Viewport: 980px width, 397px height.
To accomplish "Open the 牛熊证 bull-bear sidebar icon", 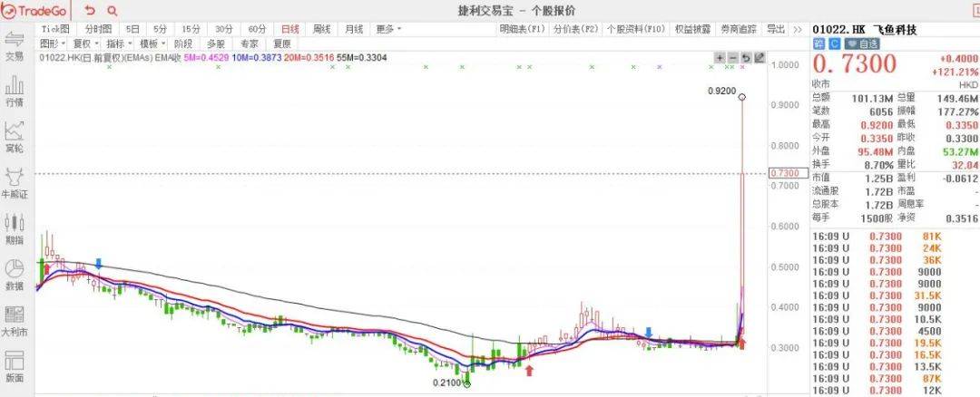I will coord(14,185).
